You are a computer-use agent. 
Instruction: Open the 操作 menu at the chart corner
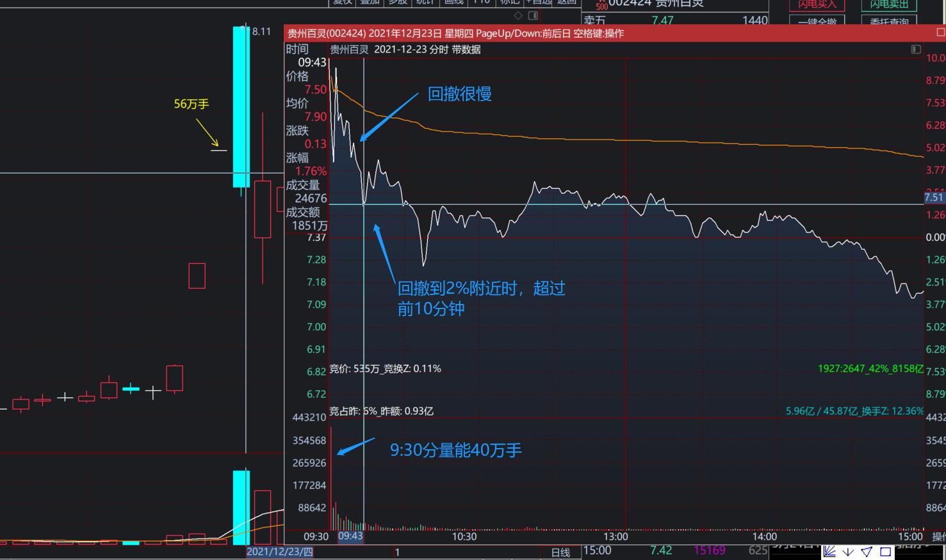coord(938,536)
